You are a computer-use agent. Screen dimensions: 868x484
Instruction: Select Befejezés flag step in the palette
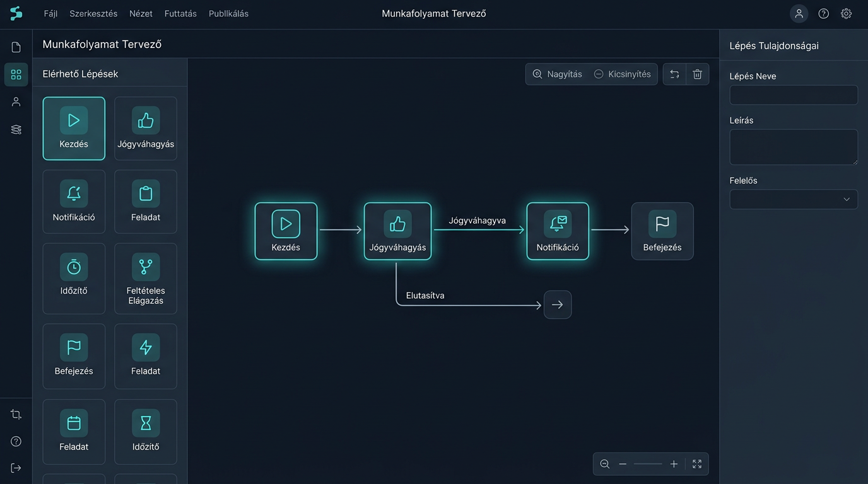pos(74,357)
